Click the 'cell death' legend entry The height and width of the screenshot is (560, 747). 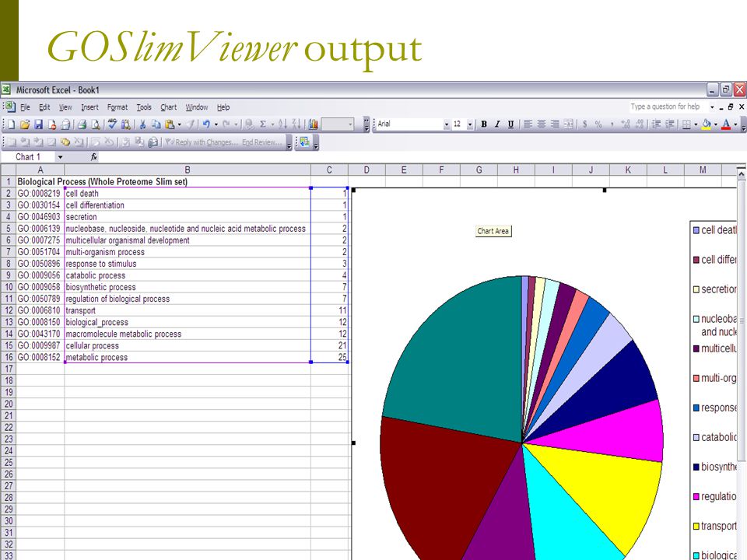click(716, 230)
